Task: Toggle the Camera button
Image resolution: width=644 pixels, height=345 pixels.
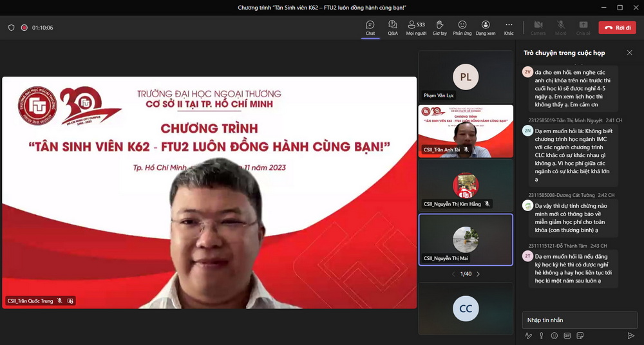Action: [538, 28]
